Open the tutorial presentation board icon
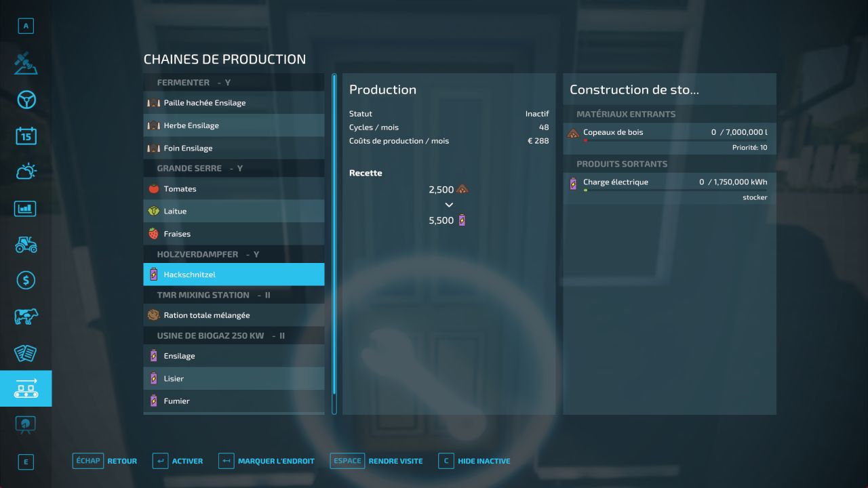868x488 pixels. coord(26,424)
